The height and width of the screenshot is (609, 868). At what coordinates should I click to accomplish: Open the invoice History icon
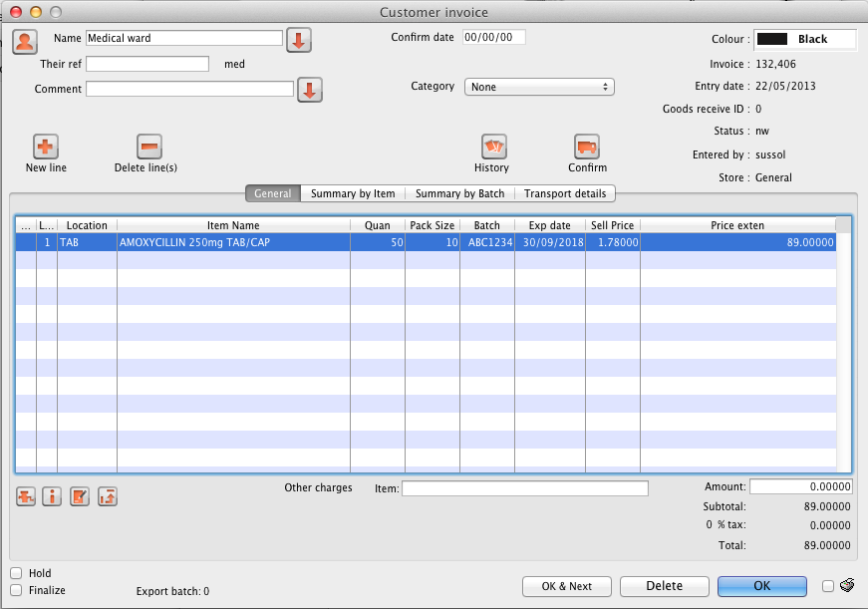(x=493, y=148)
